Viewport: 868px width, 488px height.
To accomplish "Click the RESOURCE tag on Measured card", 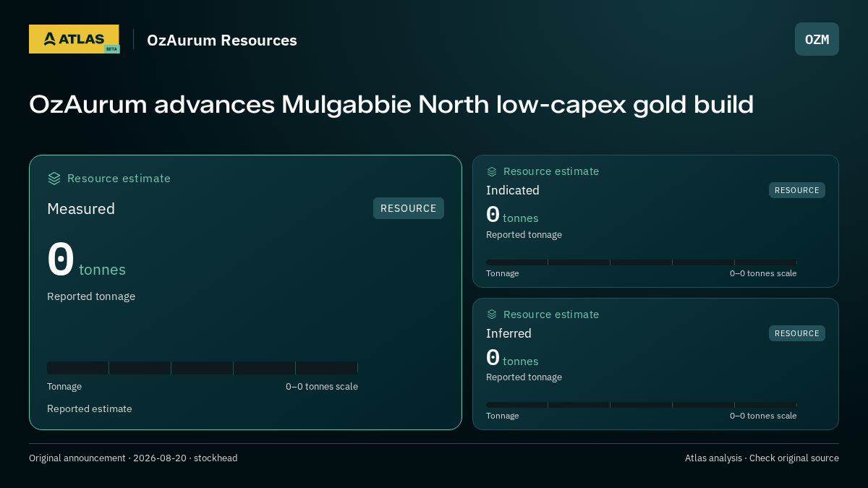I will 409,208.
